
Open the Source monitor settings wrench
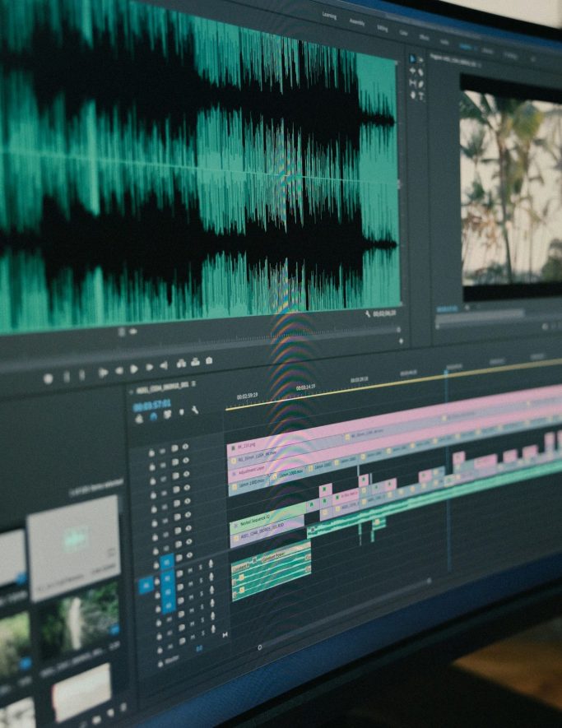pyautogui.click(x=368, y=314)
